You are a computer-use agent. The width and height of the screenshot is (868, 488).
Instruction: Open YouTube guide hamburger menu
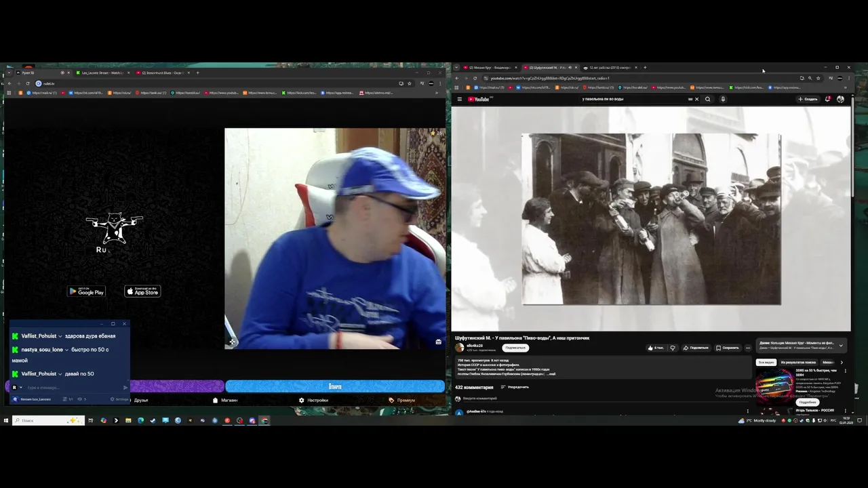459,99
